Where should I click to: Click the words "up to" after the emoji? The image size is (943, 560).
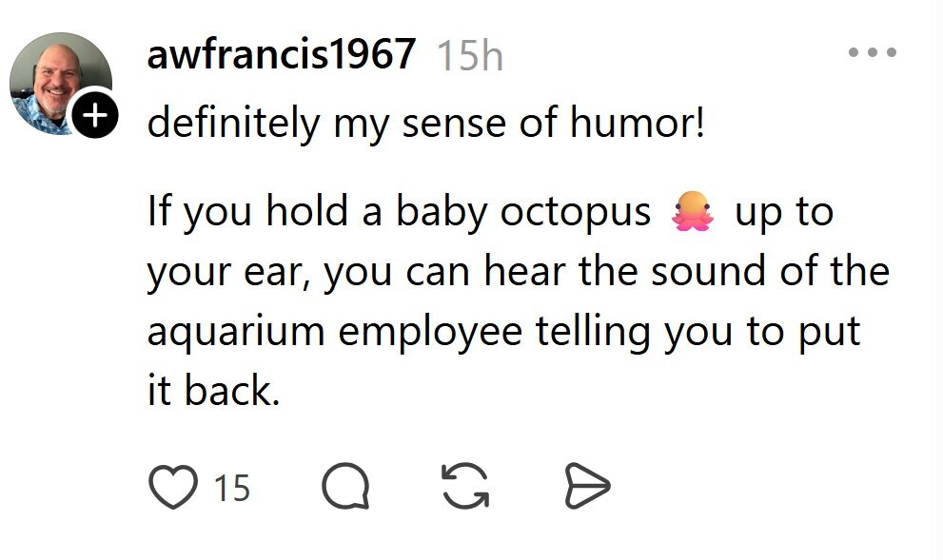pyautogui.click(x=784, y=213)
